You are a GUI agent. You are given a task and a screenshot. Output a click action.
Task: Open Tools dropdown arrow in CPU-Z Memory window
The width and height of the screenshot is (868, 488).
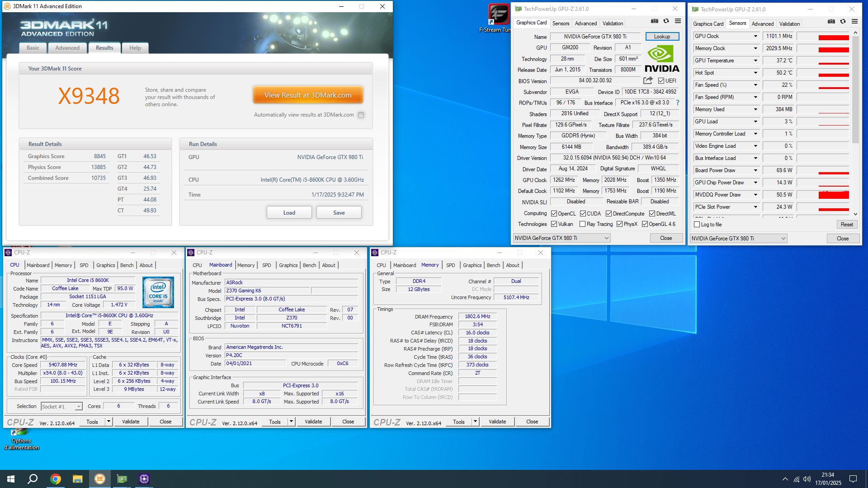[x=475, y=422]
